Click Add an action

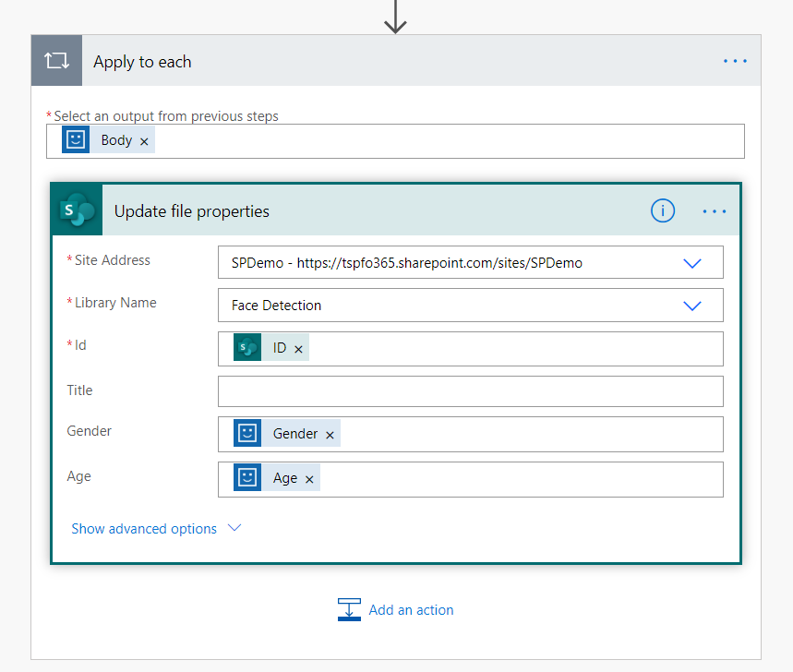[x=411, y=610]
